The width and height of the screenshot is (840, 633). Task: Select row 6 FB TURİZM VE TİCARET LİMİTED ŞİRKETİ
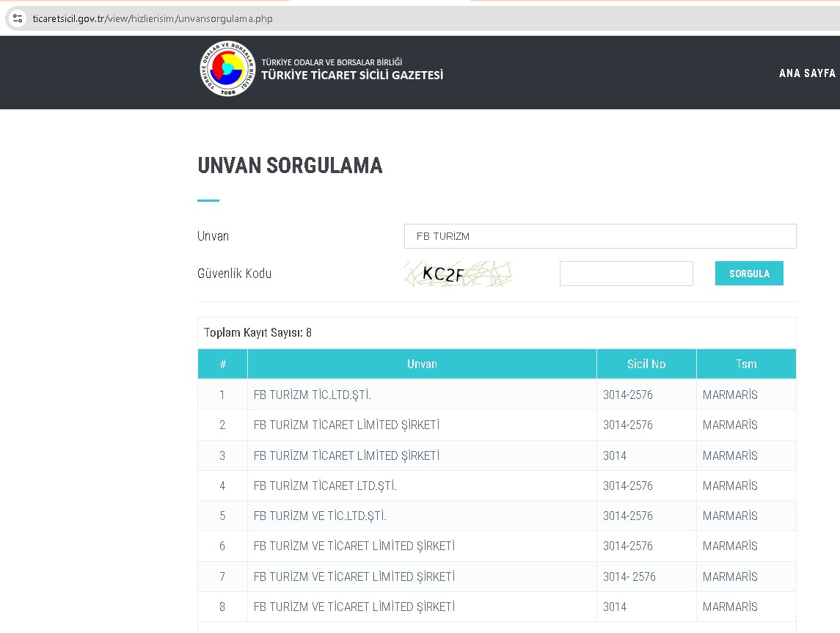tap(354, 546)
